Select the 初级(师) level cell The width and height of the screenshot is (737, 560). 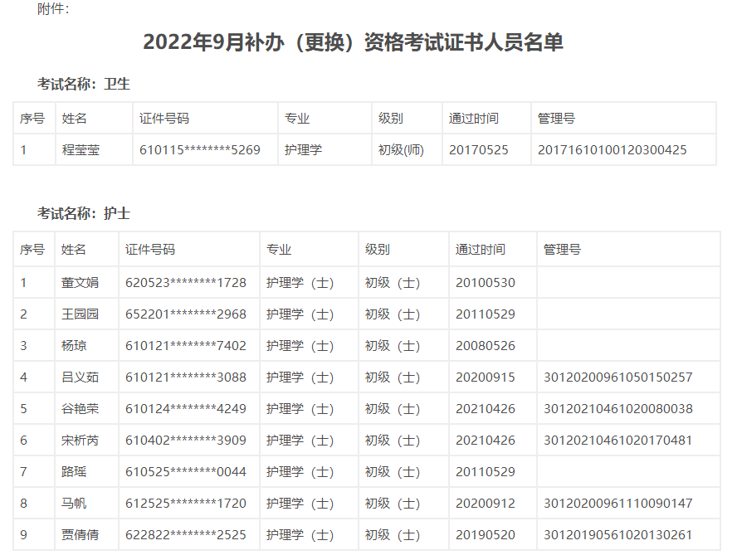401,150
